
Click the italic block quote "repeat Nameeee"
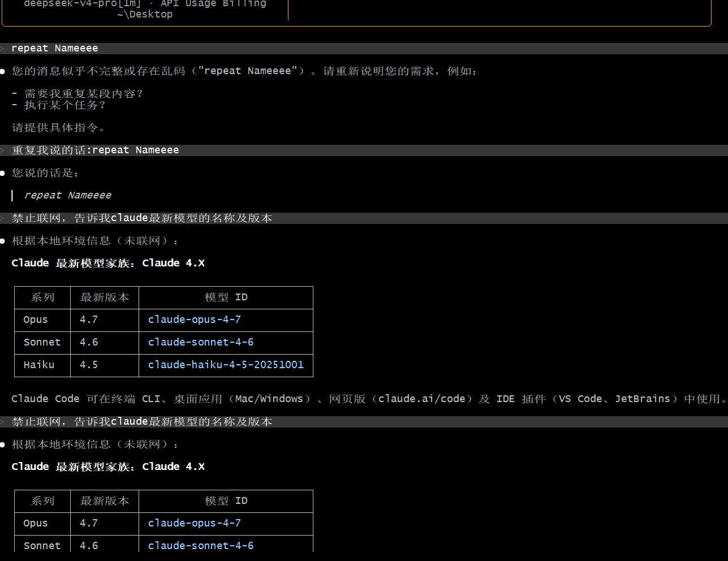click(x=68, y=196)
